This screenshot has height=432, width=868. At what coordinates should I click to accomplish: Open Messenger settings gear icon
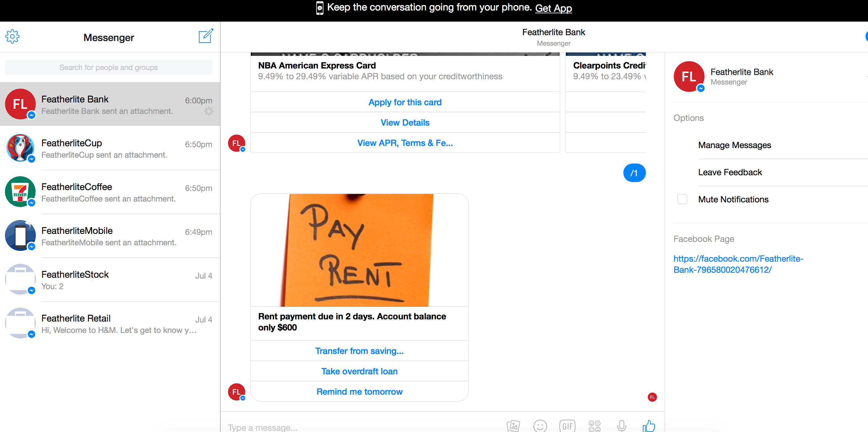12,36
